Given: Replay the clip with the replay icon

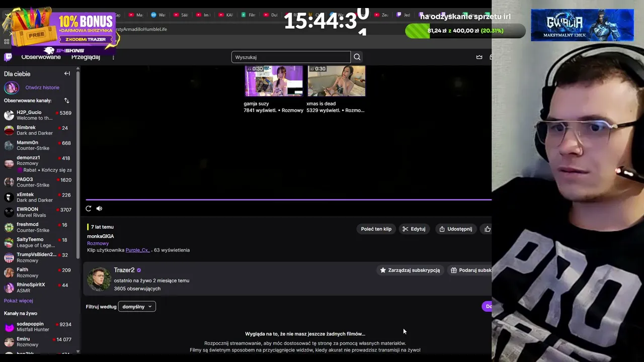Looking at the screenshot, I should tap(89, 208).
